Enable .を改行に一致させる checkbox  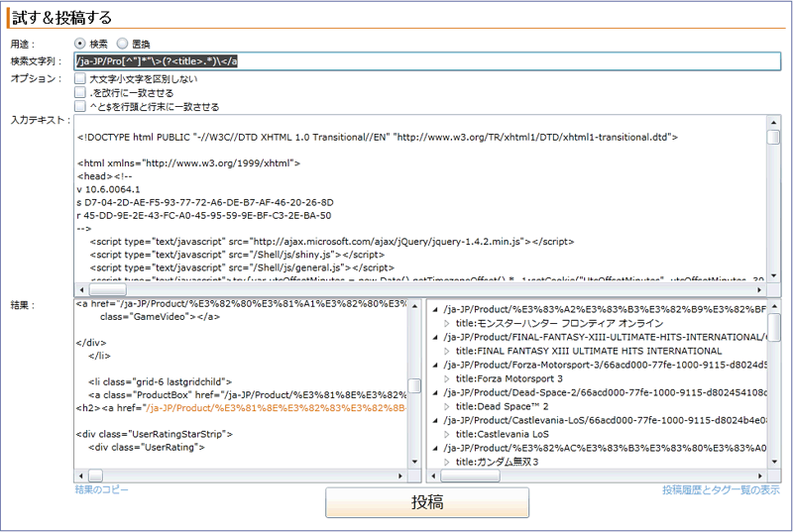pyautogui.click(x=80, y=92)
